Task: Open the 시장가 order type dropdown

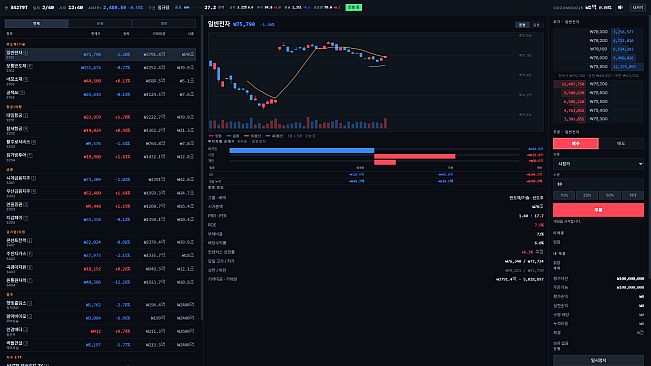Action: point(598,164)
